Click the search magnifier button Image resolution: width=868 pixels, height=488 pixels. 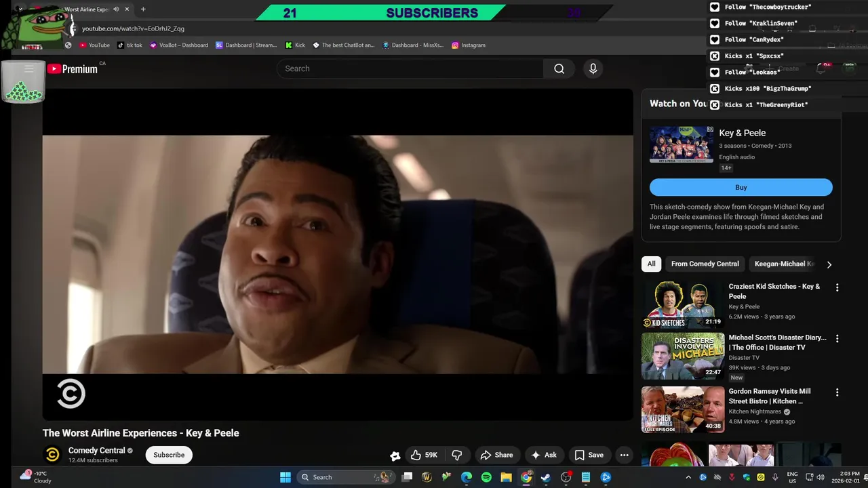[559, 68]
